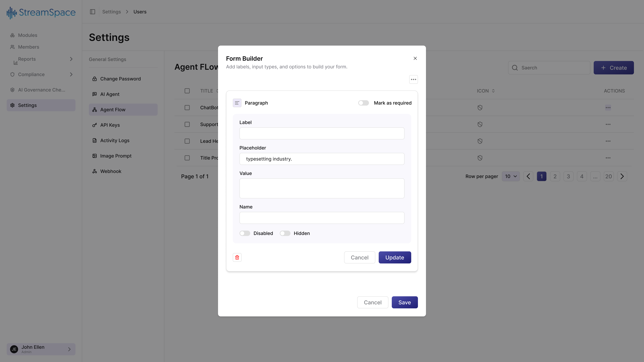This screenshot has height=362, width=644.
Task: Click the Label input field
Action: [322, 133]
